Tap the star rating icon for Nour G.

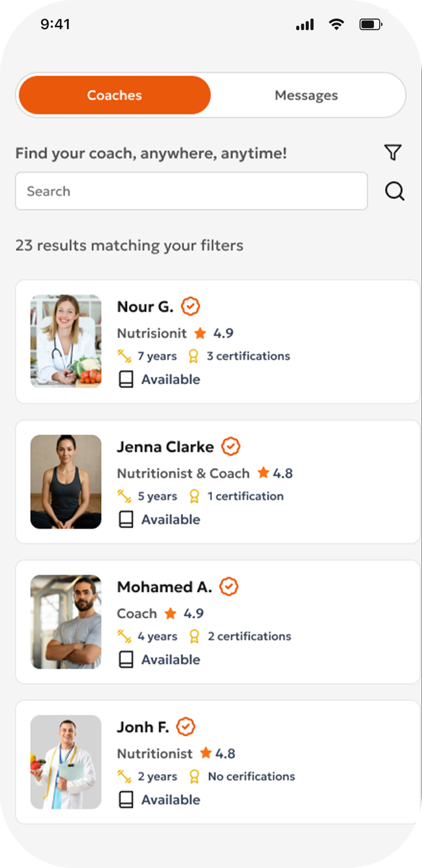click(x=200, y=333)
